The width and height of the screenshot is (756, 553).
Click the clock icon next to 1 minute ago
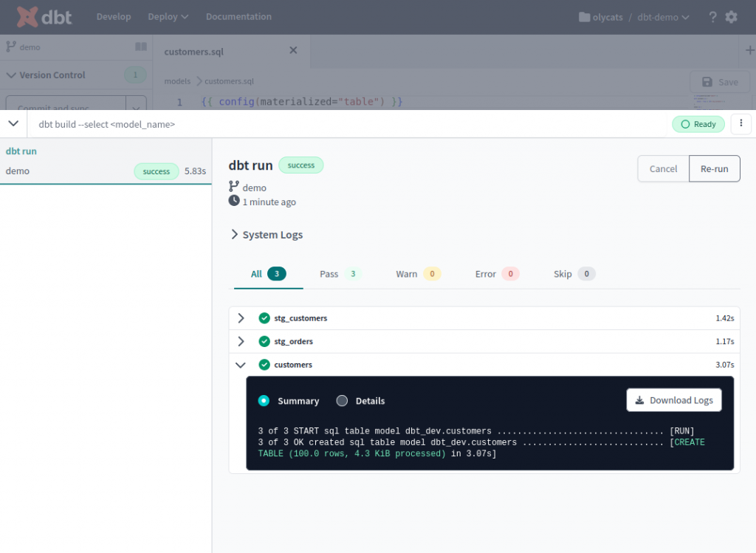pos(234,201)
